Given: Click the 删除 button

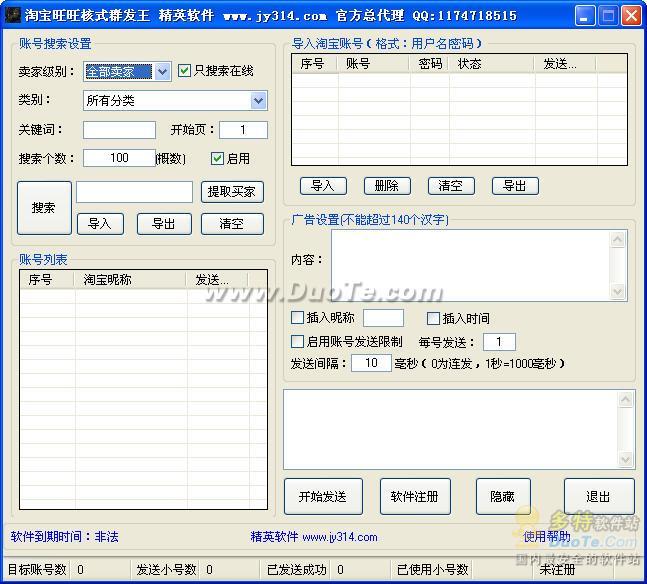Looking at the screenshot, I should (387, 186).
